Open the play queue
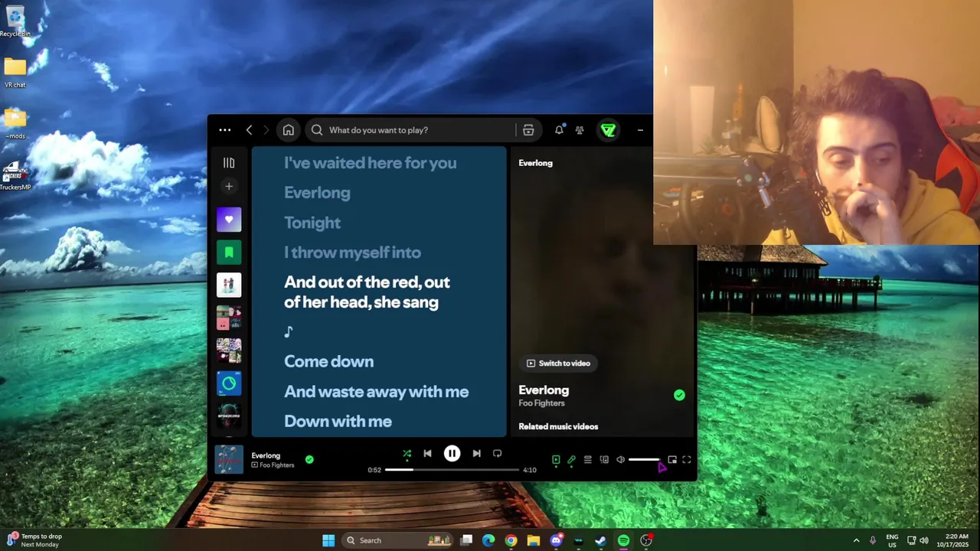This screenshot has width=980, height=551. coord(587,460)
